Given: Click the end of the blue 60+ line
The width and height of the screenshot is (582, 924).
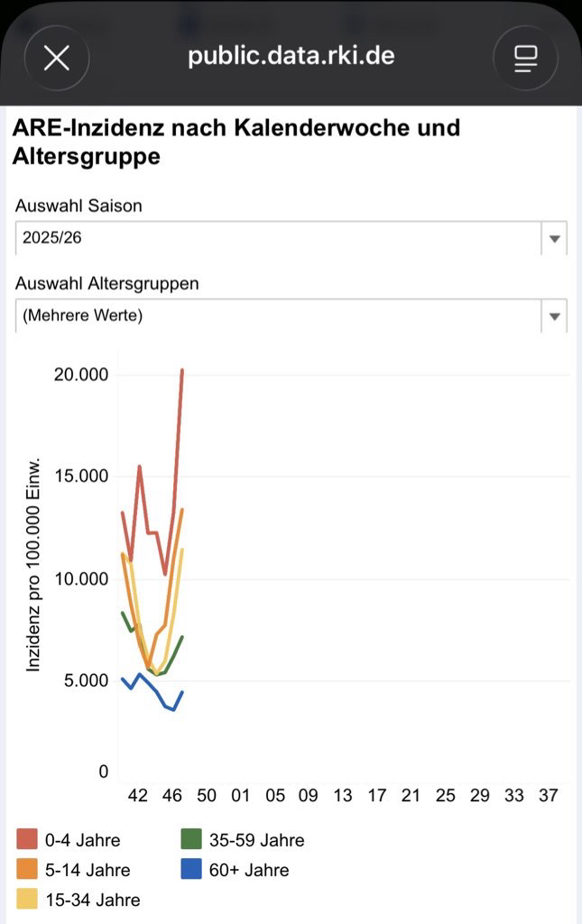Looking at the screenshot, I should pyautogui.click(x=182, y=692).
